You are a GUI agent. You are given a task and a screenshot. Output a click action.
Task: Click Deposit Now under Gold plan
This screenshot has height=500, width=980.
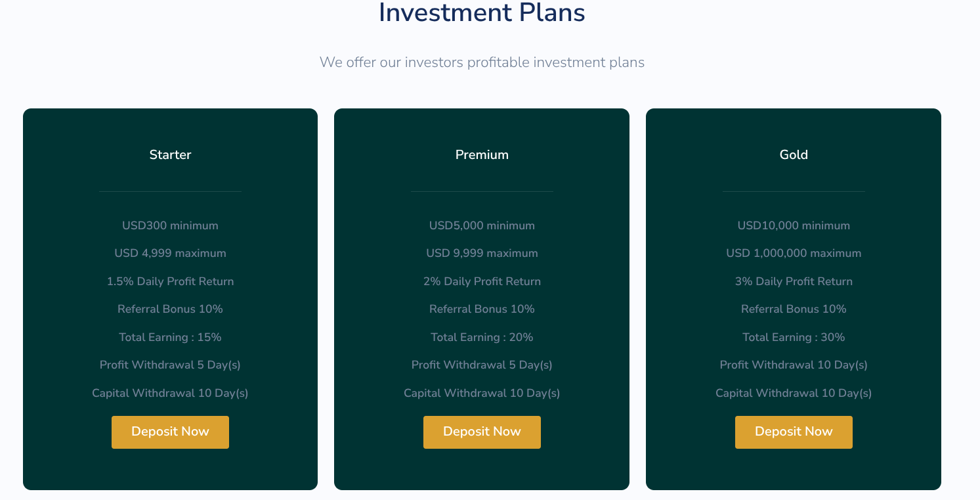click(794, 432)
